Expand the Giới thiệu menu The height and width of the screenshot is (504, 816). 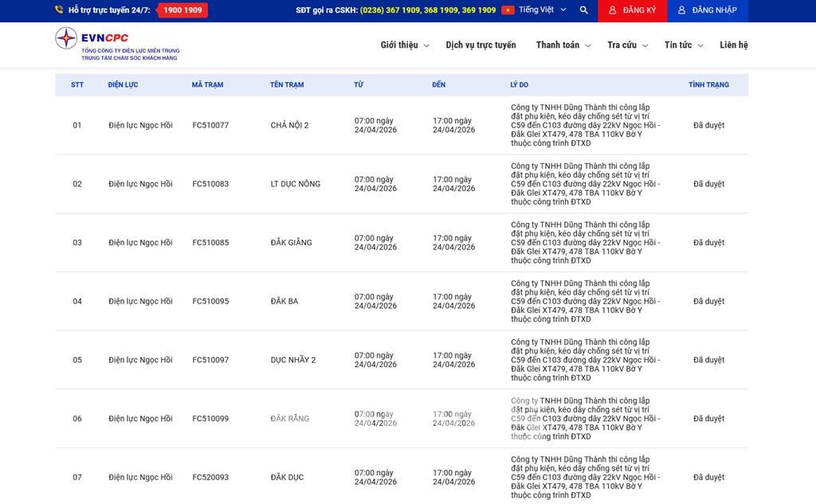click(404, 45)
